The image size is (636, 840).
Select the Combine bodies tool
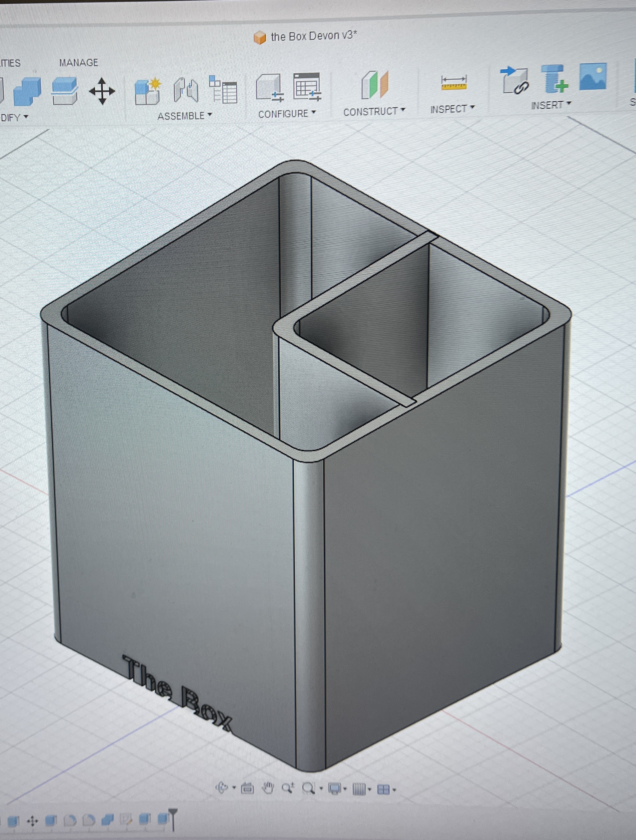27,91
